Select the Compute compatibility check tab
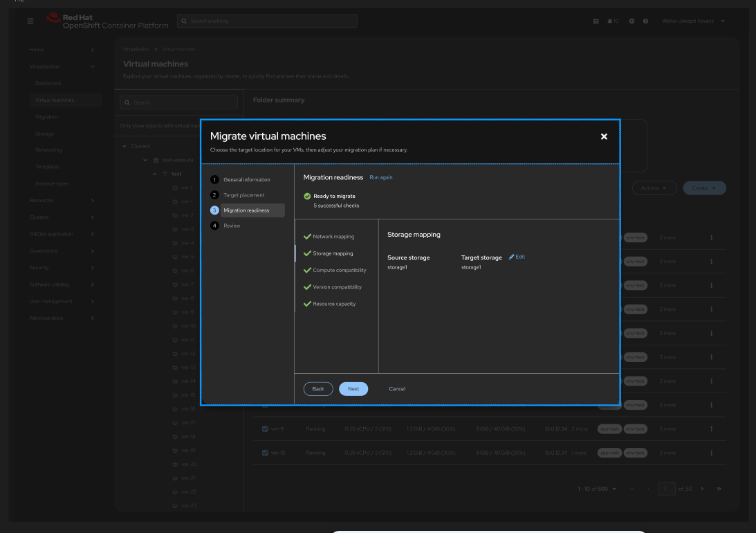756x533 pixels. tap(339, 270)
